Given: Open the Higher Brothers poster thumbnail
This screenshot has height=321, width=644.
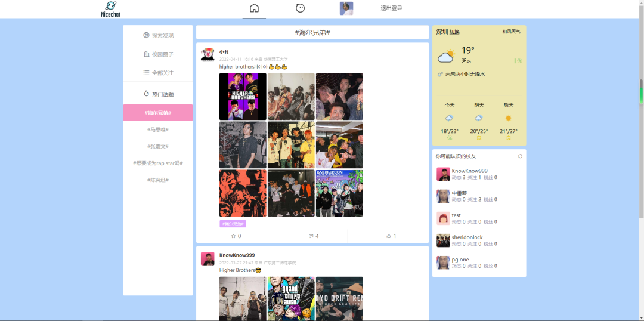Looking at the screenshot, I should pyautogui.click(x=243, y=97).
